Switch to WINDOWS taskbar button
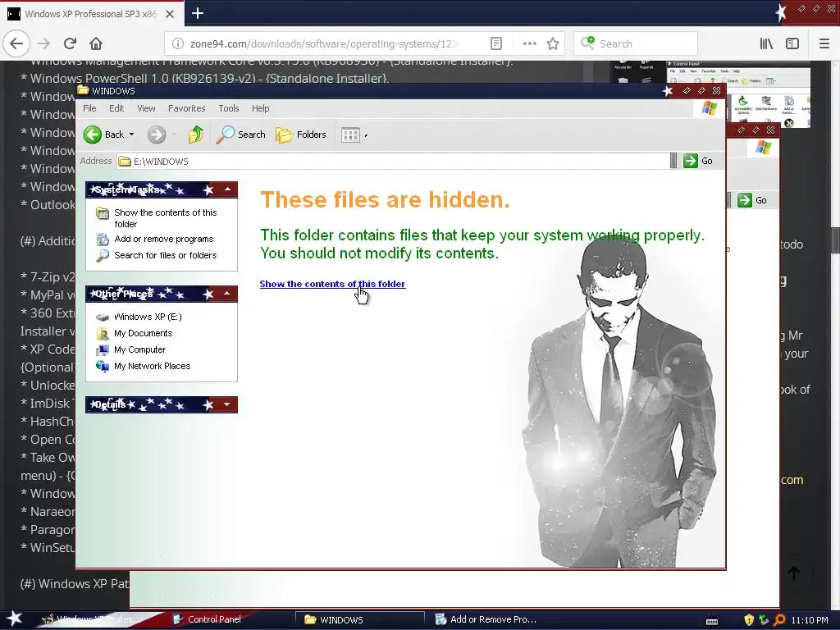The image size is (840, 630). pyautogui.click(x=359, y=620)
